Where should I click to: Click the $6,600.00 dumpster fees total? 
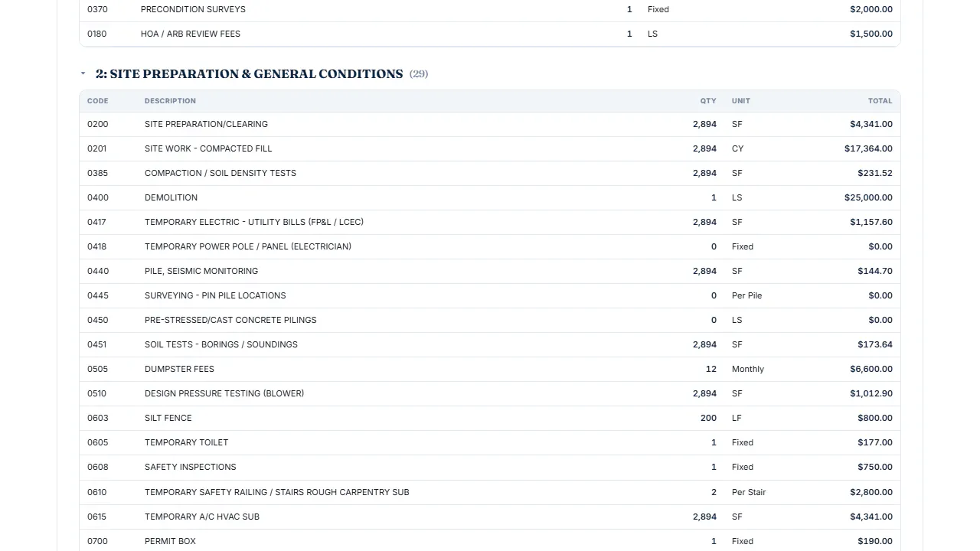pyautogui.click(x=871, y=369)
